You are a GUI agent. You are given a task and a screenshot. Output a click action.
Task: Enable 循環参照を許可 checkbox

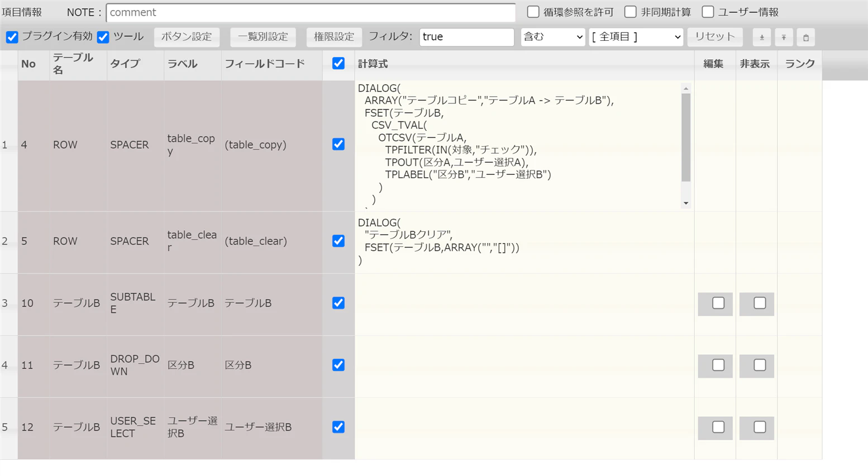533,12
